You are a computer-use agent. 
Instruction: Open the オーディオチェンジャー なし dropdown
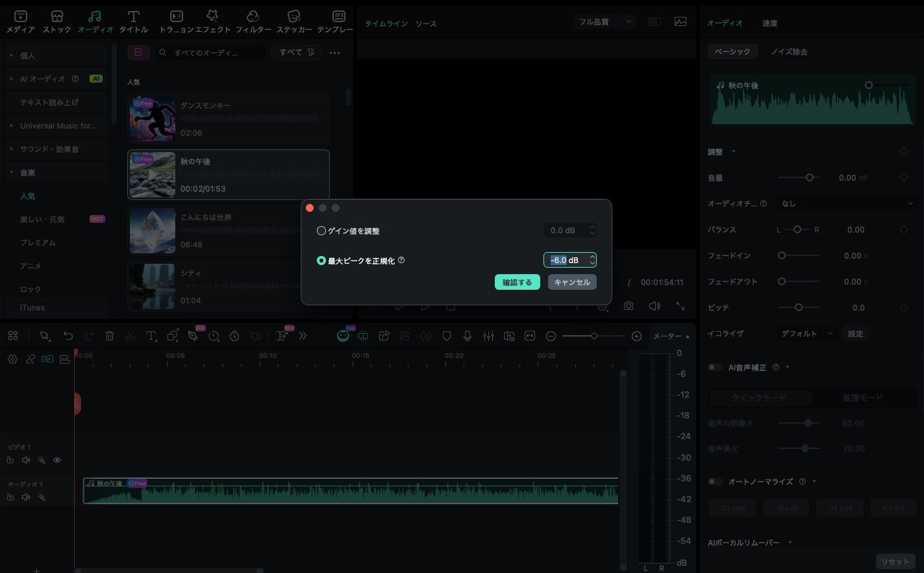(x=847, y=203)
